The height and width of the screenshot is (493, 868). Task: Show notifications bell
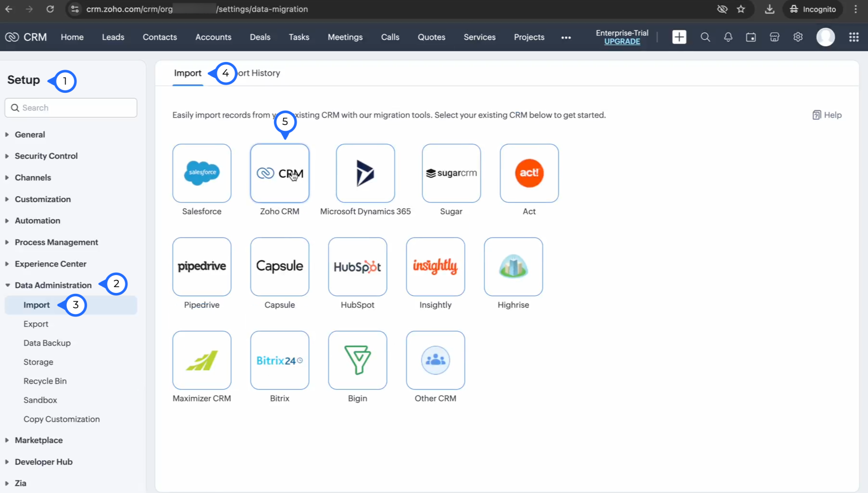point(728,37)
